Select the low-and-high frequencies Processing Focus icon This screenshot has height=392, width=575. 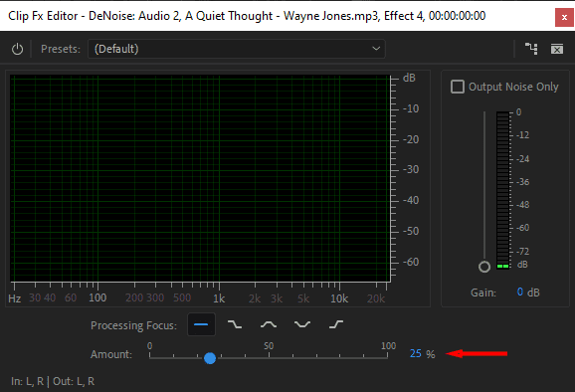click(302, 324)
